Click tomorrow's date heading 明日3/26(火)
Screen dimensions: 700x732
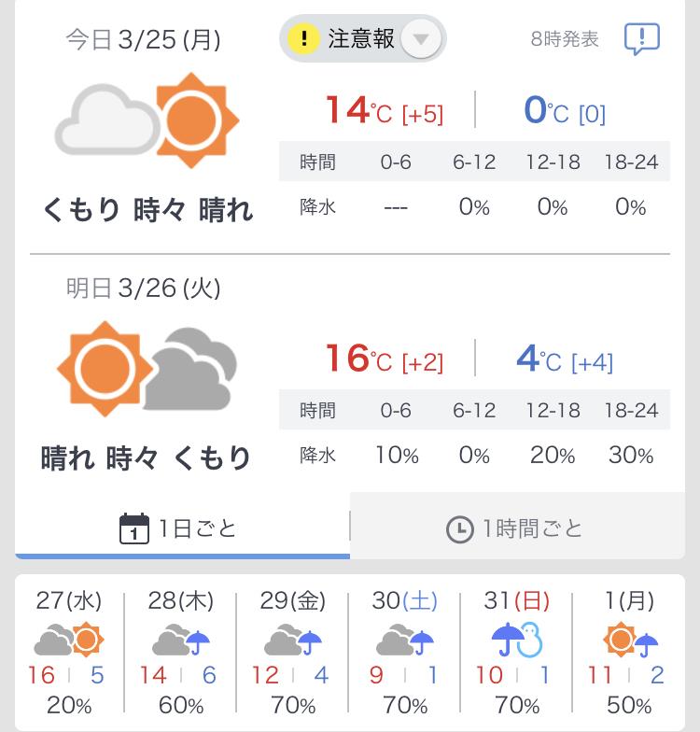pos(144,288)
